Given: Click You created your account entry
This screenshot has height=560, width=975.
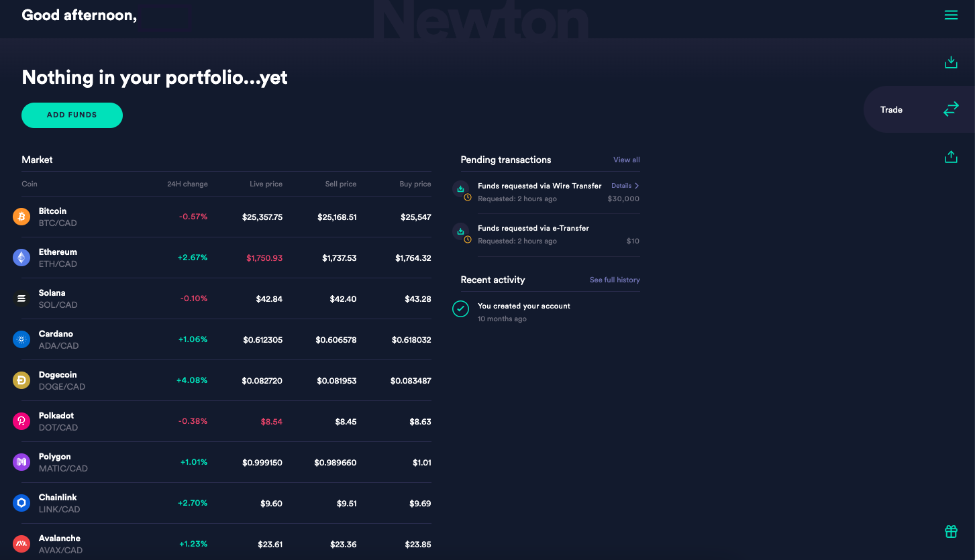Looking at the screenshot, I should click(524, 306).
